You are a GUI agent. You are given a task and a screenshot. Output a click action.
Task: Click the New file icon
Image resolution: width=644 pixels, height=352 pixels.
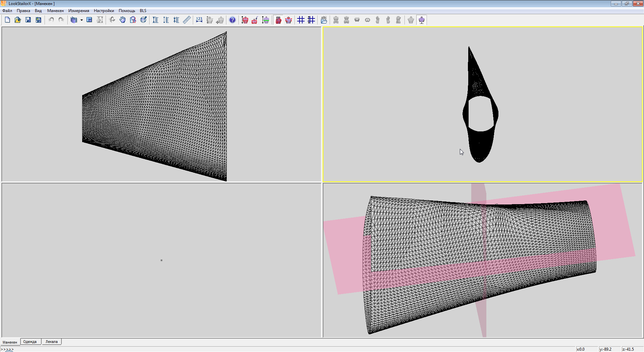7,20
